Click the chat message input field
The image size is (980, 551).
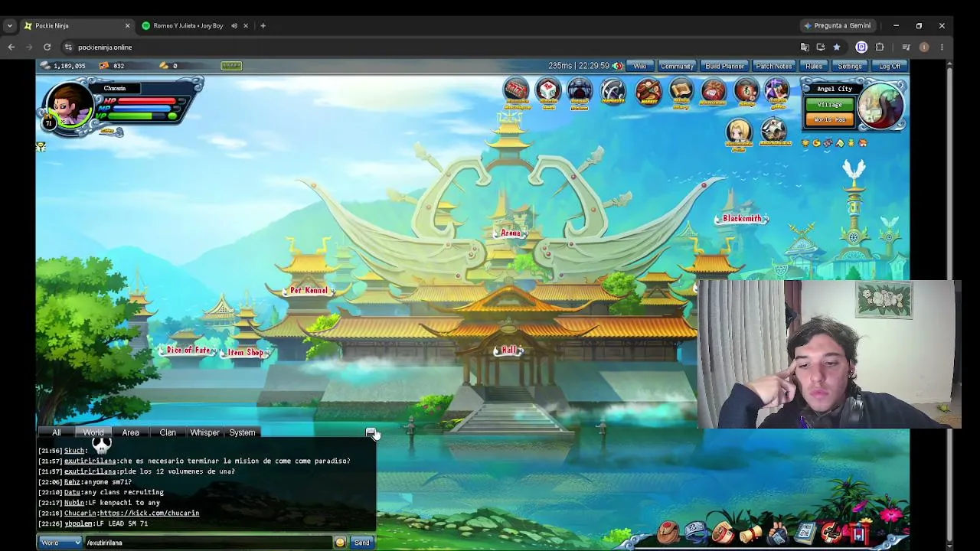(x=208, y=543)
